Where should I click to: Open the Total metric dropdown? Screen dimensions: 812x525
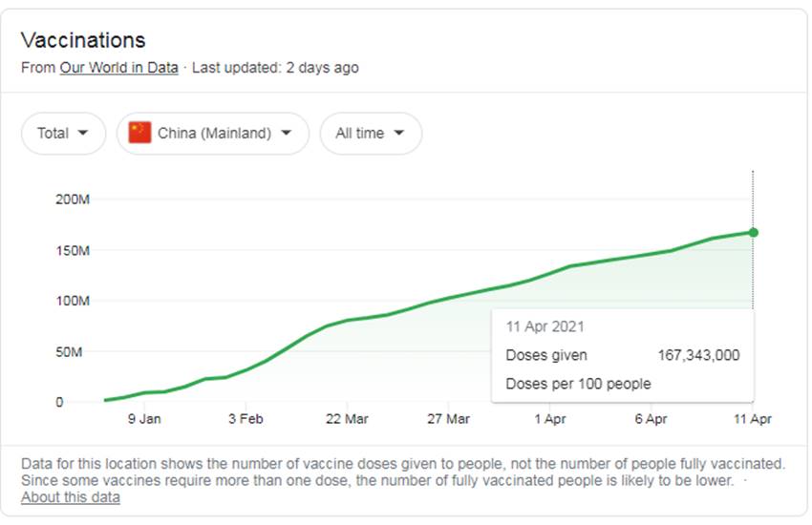point(63,133)
